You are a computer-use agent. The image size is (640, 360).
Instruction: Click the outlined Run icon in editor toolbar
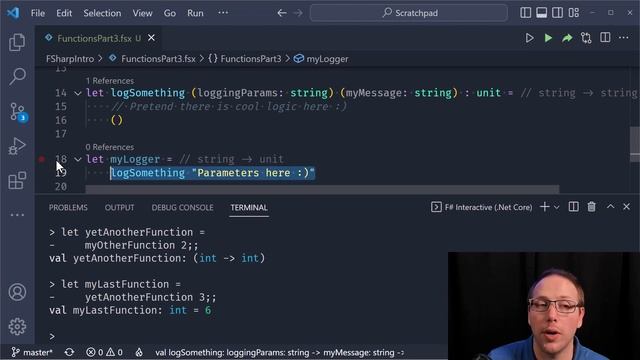(x=529, y=38)
